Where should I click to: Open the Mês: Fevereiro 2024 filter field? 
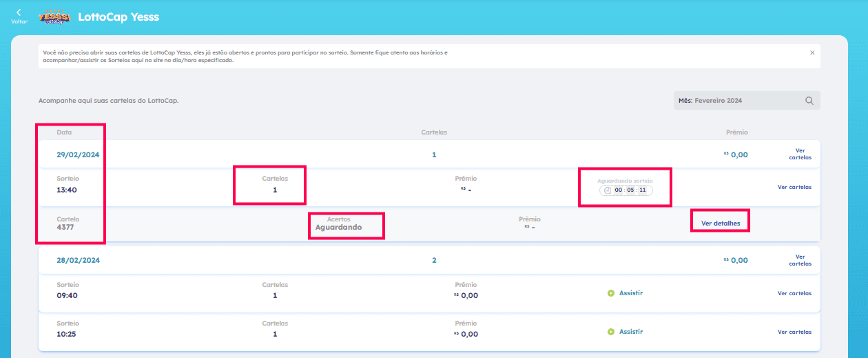point(747,101)
